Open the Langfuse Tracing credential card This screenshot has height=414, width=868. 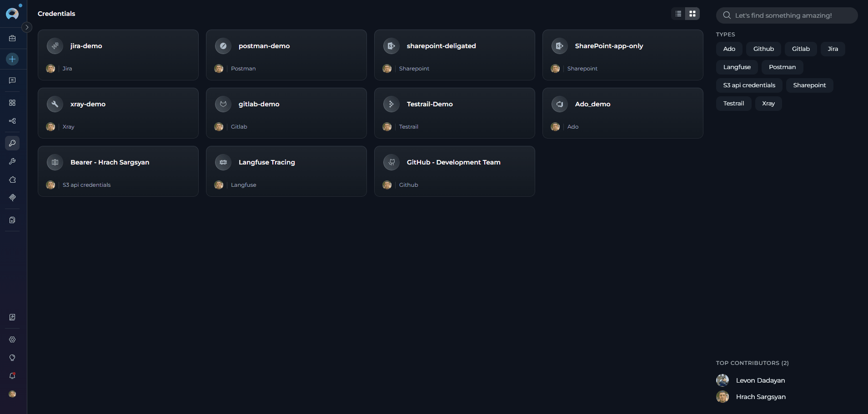point(286,171)
